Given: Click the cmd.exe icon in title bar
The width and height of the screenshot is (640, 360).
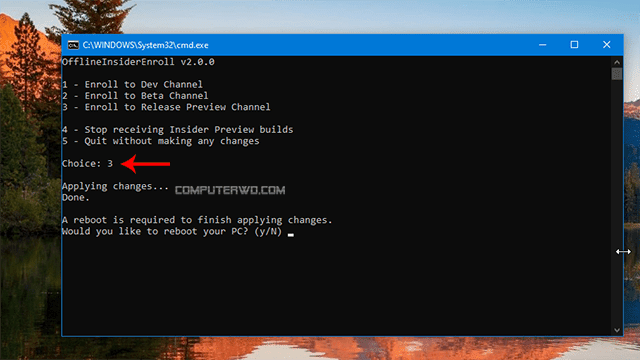Looking at the screenshot, I should [73, 45].
